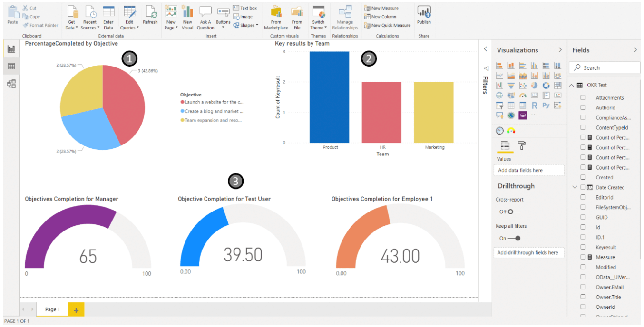Select the funnel chart visual

(x=511, y=86)
